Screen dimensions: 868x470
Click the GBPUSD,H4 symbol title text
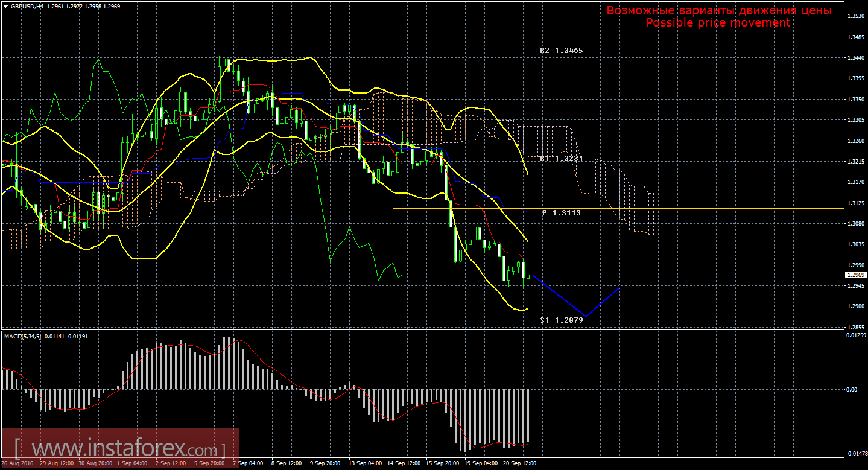(26, 6)
